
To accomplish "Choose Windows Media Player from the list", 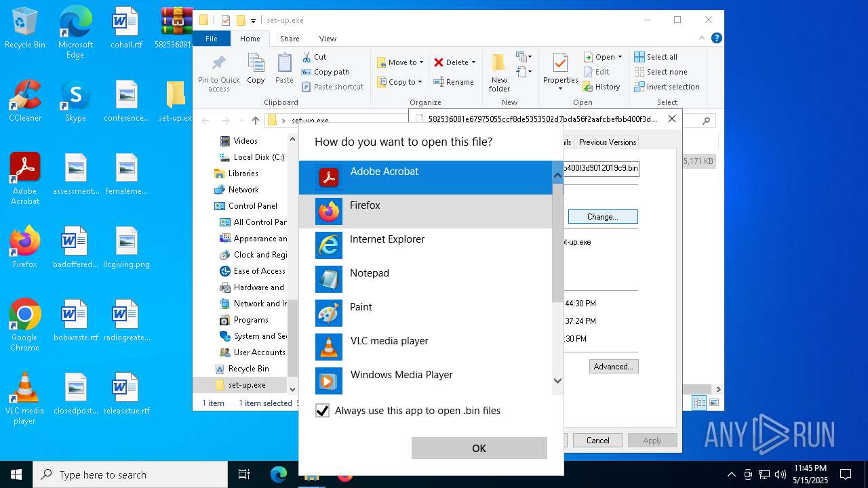I will [425, 380].
